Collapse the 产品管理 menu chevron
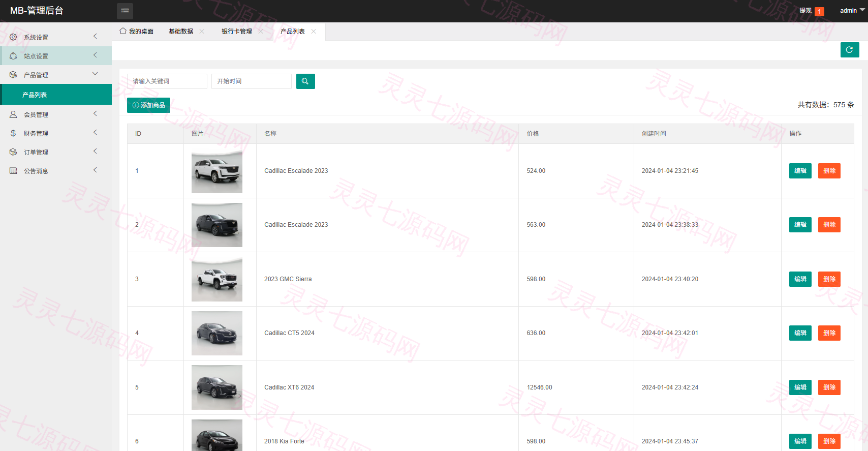868x451 pixels. tap(95, 74)
